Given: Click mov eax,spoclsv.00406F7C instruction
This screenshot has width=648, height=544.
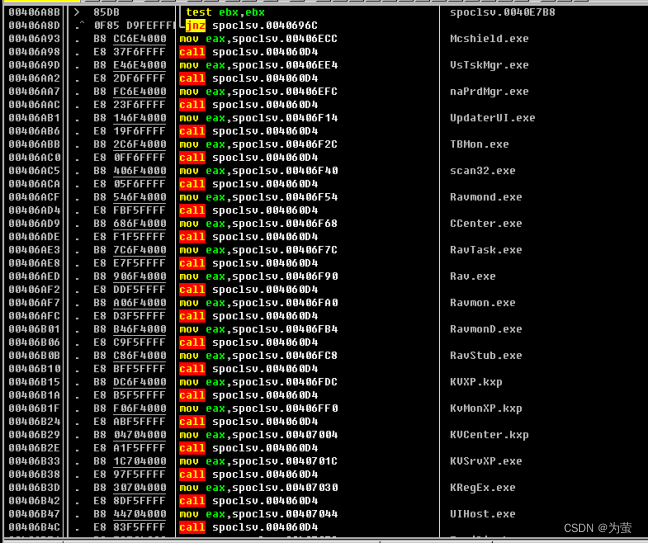Looking at the screenshot, I should coord(258,251).
